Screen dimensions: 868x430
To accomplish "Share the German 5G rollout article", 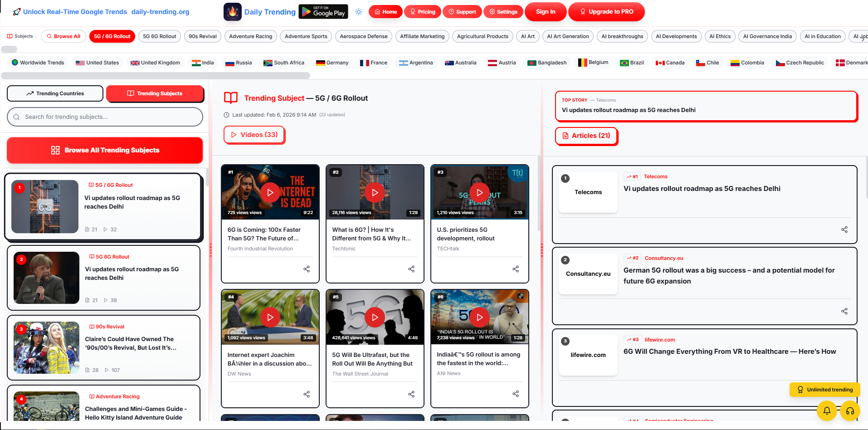I will point(844,311).
